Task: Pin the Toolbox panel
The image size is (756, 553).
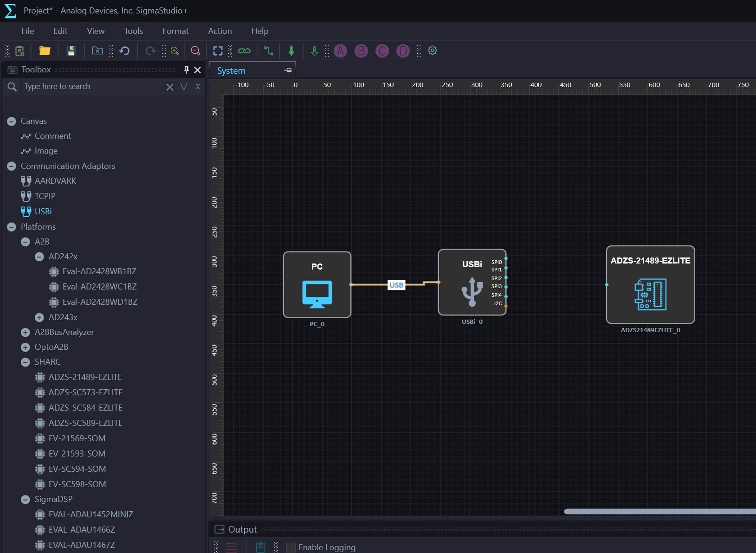Action: (x=187, y=70)
